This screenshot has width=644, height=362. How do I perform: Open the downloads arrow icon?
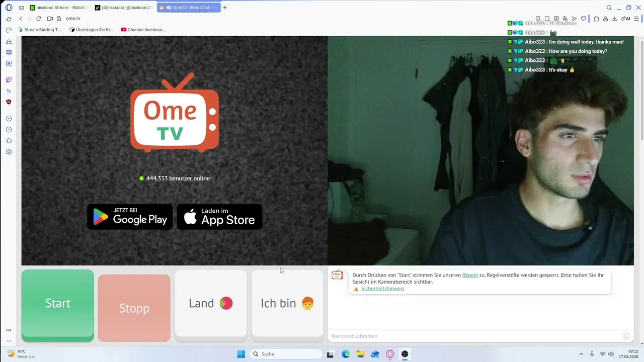click(x=614, y=19)
